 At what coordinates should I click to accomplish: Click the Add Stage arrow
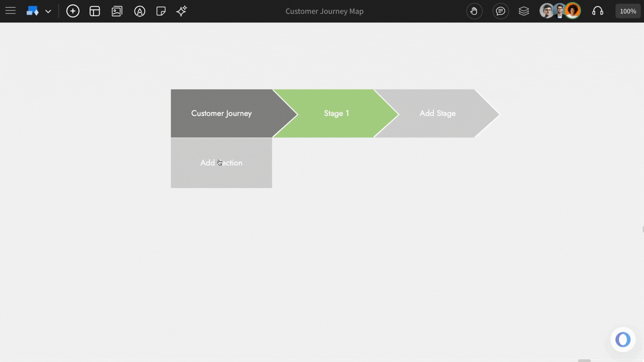click(437, 113)
